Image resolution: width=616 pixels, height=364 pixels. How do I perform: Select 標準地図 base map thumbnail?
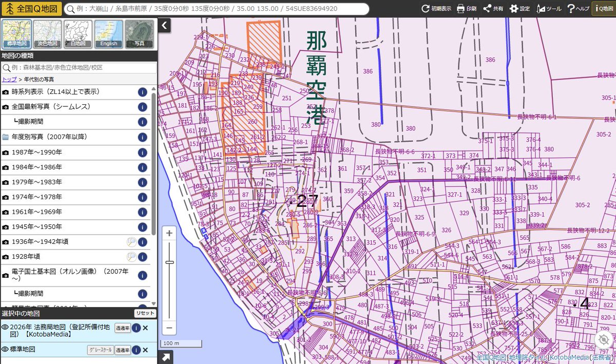pos(17,34)
